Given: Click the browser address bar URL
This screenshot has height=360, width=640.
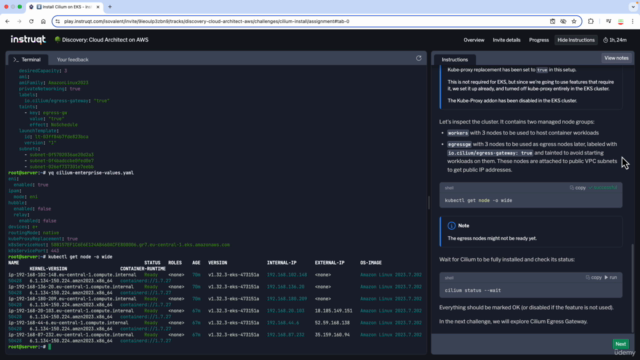Looking at the screenshot, I should click(x=207, y=21).
